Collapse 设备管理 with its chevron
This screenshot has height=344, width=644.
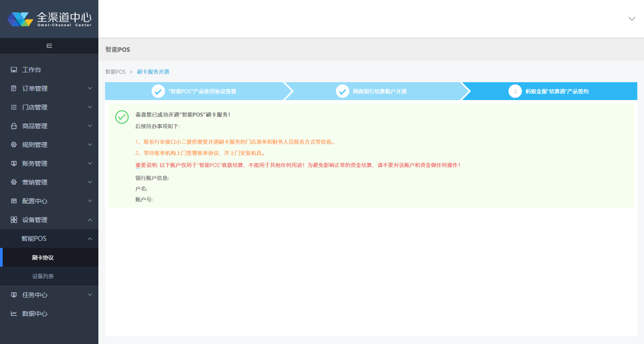click(x=90, y=220)
